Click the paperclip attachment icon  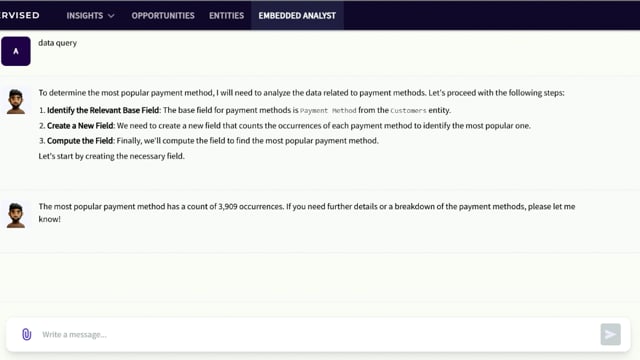tap(27, 334)
